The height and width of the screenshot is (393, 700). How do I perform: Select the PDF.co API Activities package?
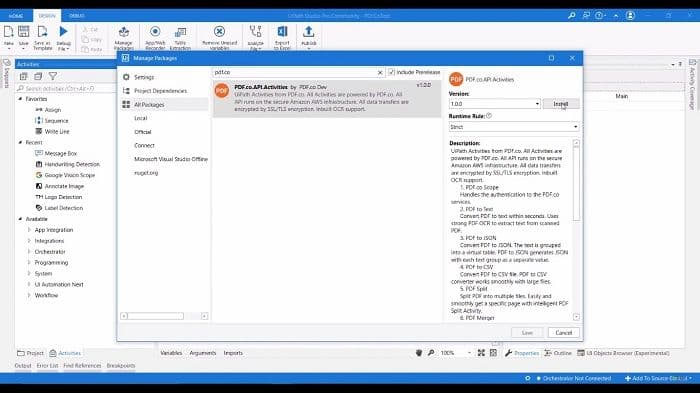(x=327, y=98)
